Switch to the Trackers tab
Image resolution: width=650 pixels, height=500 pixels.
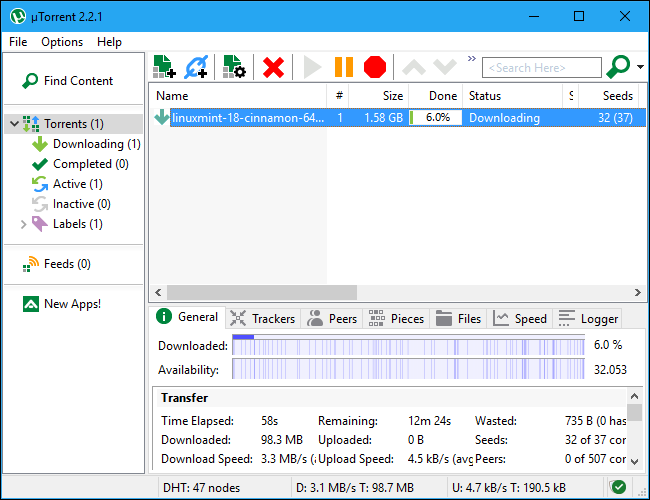[x=262, y=318]
